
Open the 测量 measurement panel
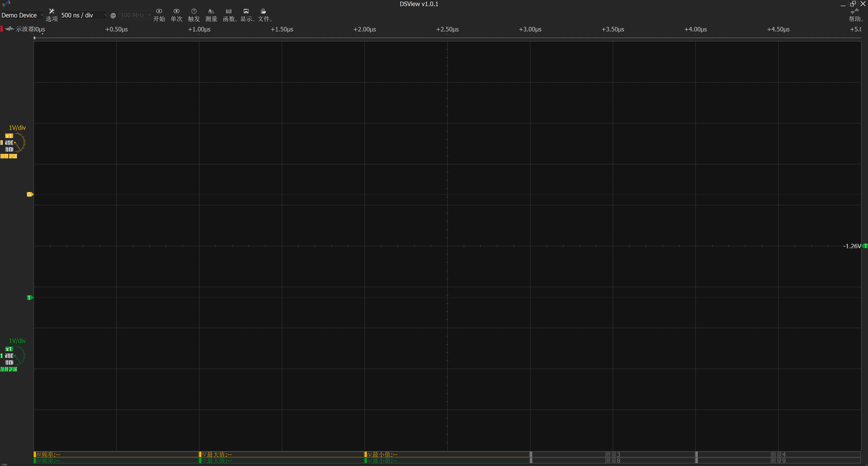(211, 15)
